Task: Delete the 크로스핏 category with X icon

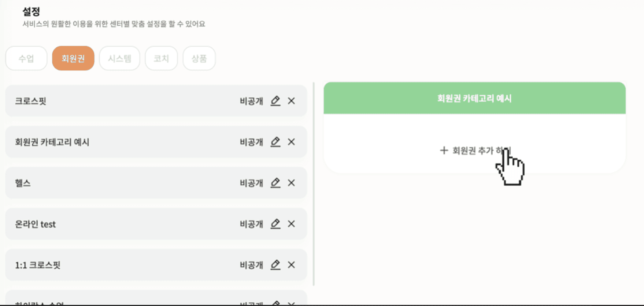Action: point(291,101)
